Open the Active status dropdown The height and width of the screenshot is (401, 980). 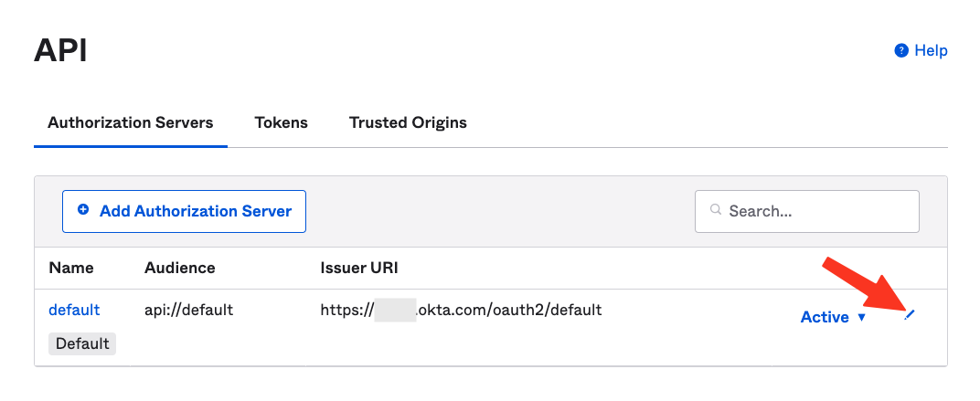825,317
